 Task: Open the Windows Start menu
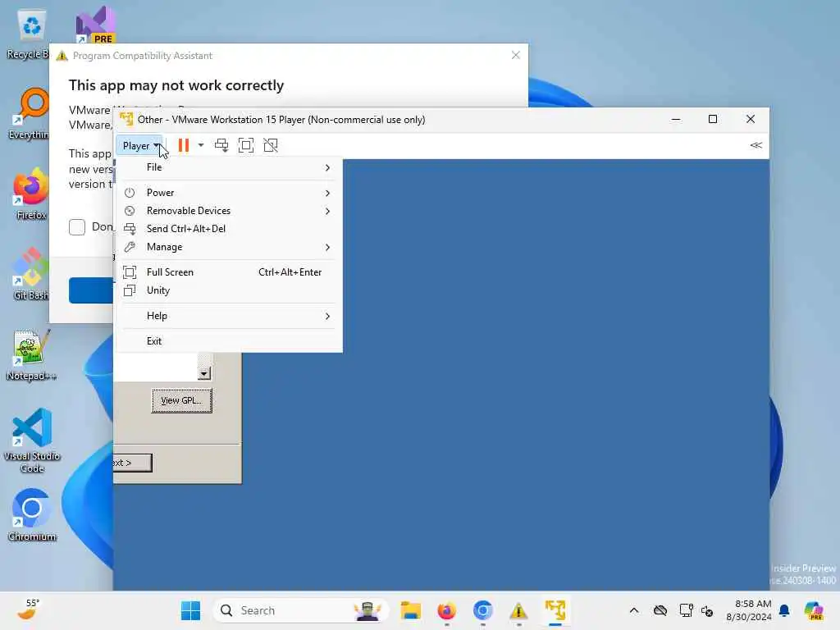190,610
